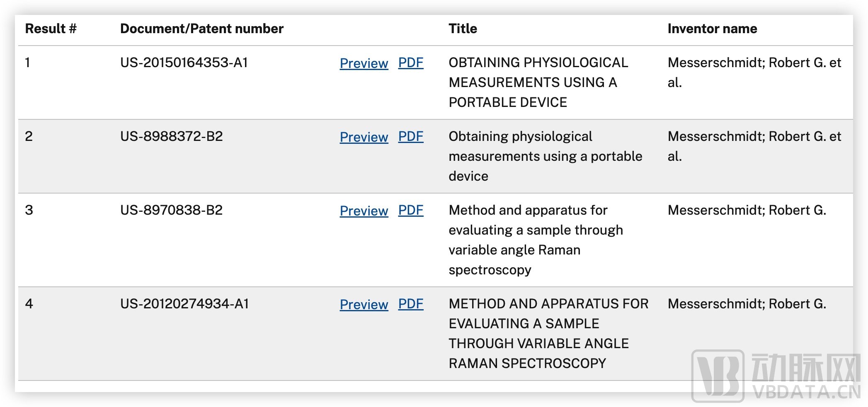Click the OBTAINING PHYSIOLOGICAL MEASUREMENTS title in row 1
868x407 pixels.
coord(538,82)
